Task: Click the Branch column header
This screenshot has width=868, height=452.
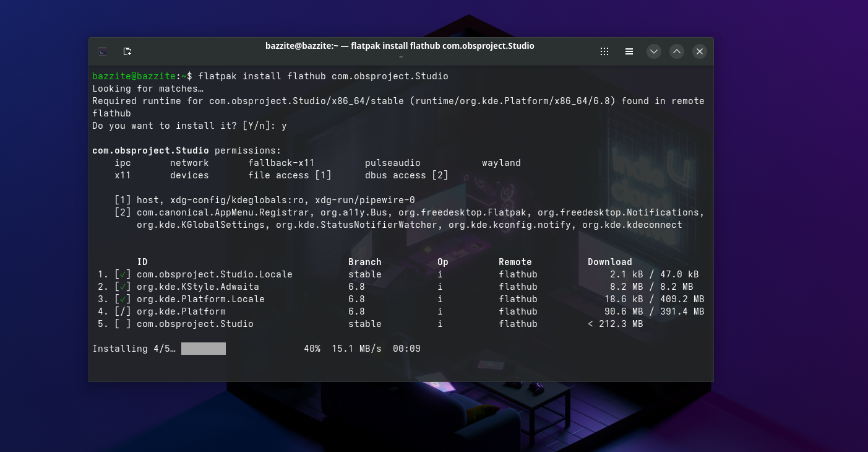Action: point(364,262)
